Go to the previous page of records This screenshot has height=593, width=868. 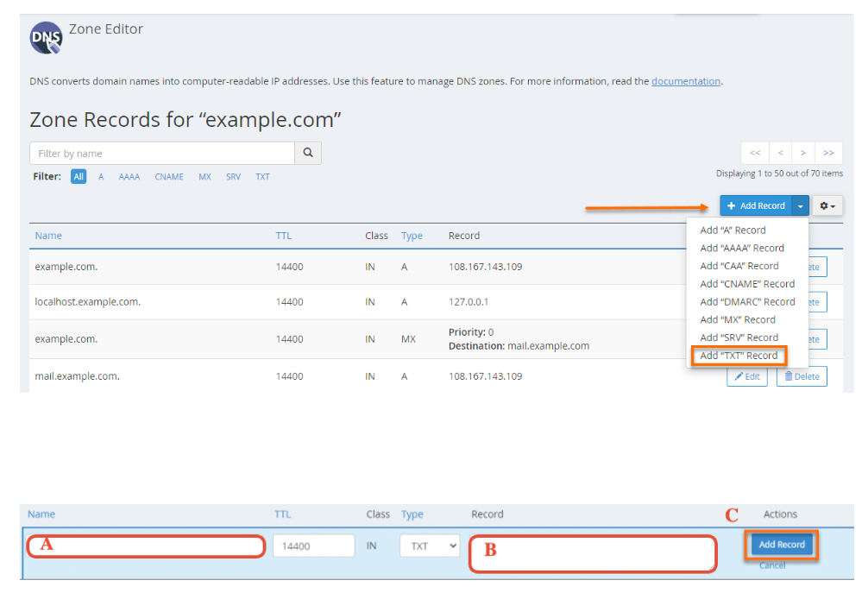click(x=780, y=153)
